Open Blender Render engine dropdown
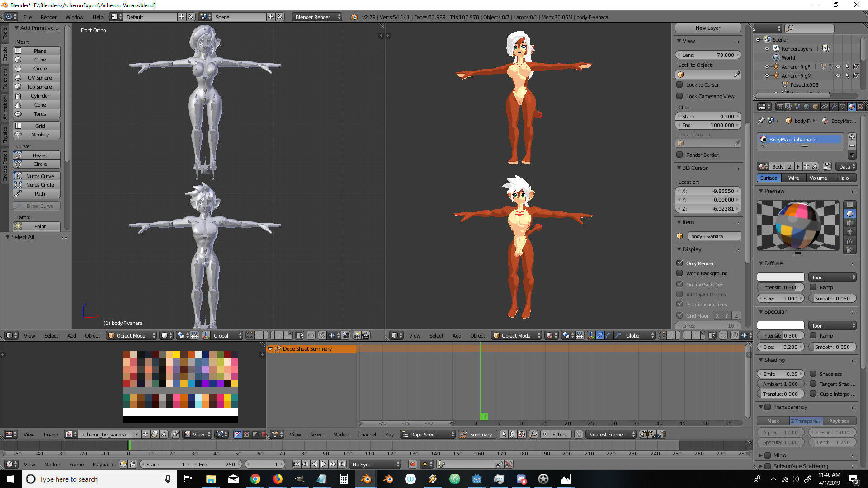 pos(317,17)
